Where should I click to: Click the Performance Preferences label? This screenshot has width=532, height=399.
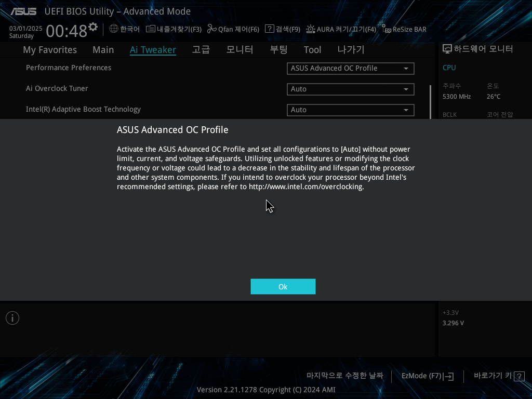click(x=69, y=68)
